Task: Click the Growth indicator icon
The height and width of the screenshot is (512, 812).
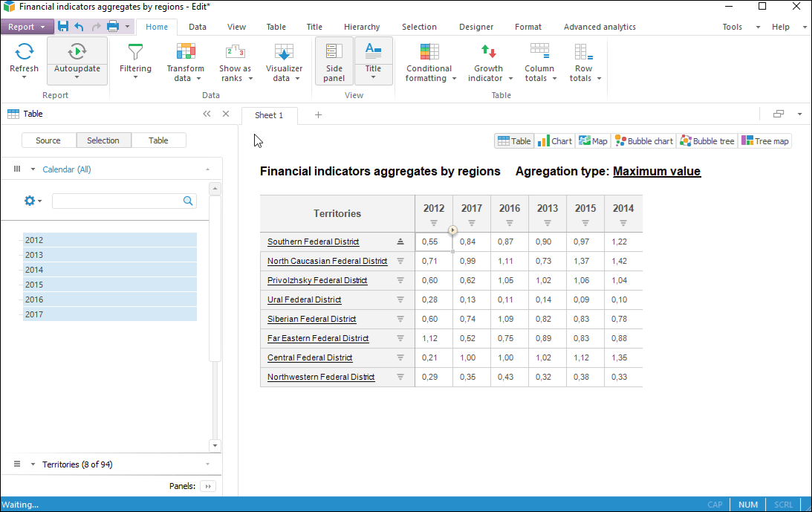Action: [x=488, y=52]
